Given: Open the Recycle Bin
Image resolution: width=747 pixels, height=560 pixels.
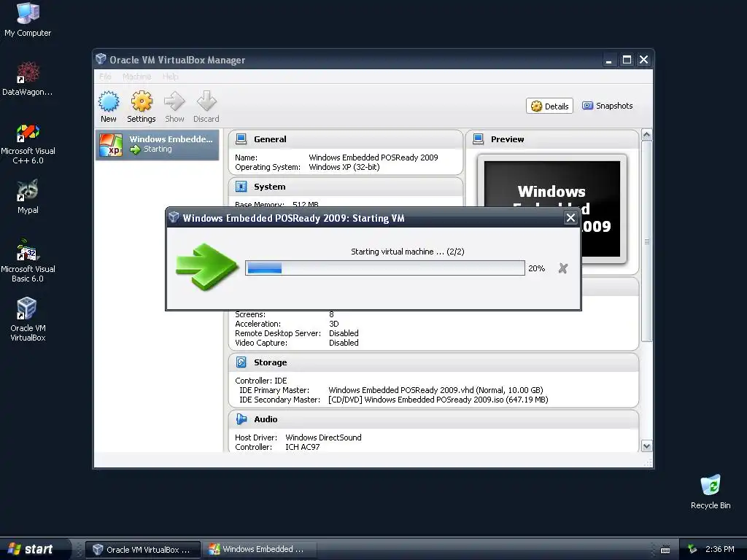Looking at the screenshot, I should coord(711,492).
